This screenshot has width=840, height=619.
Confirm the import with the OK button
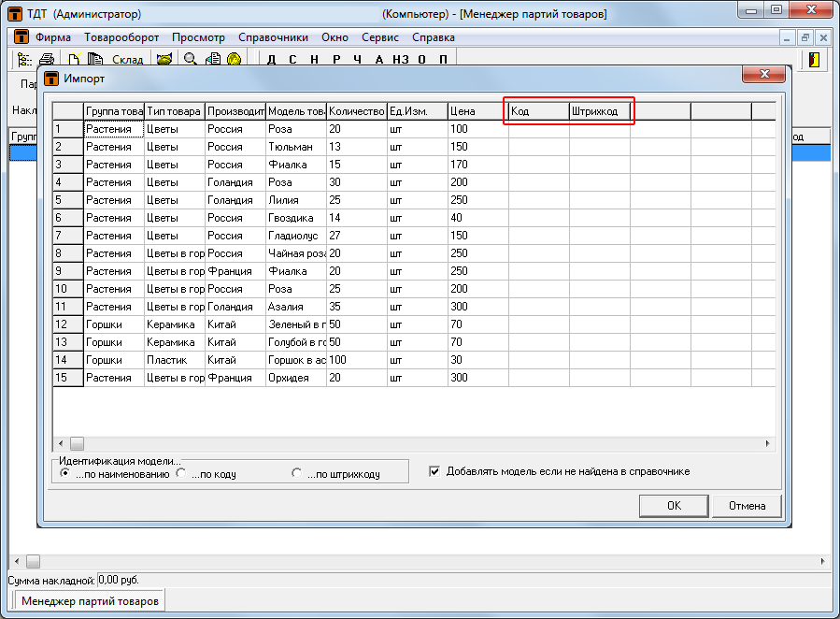674,506
